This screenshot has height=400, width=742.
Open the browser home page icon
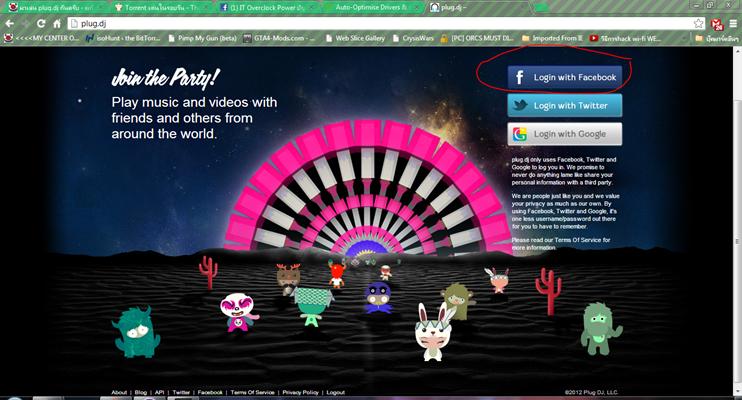point(57,23)
